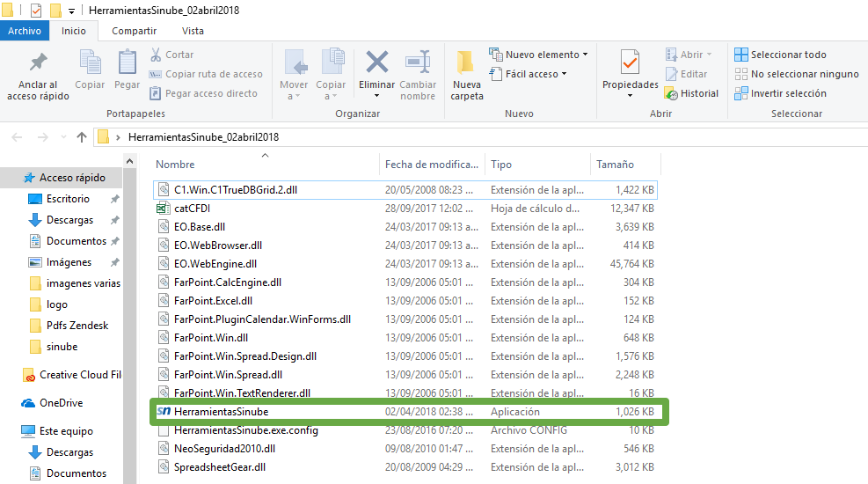868x484 pixels.
Task: Sort files by the Tamaño column header
Action: click(x=615, y=165)
